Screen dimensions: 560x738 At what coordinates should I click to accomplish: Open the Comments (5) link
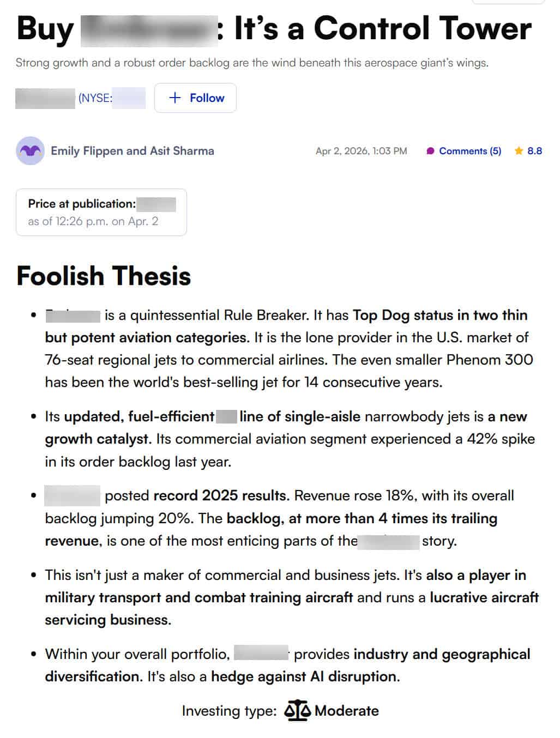471,151
